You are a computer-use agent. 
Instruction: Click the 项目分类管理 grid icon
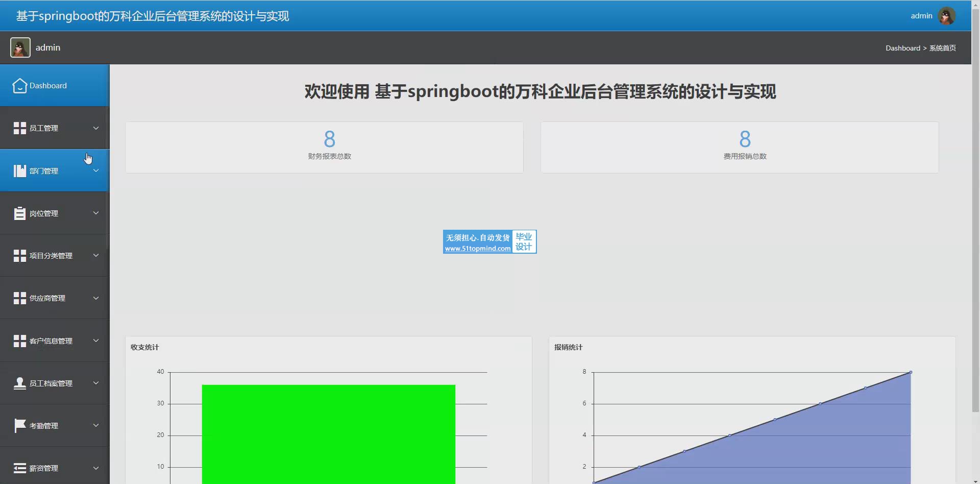pyautogui.click(x=20, y=256)
